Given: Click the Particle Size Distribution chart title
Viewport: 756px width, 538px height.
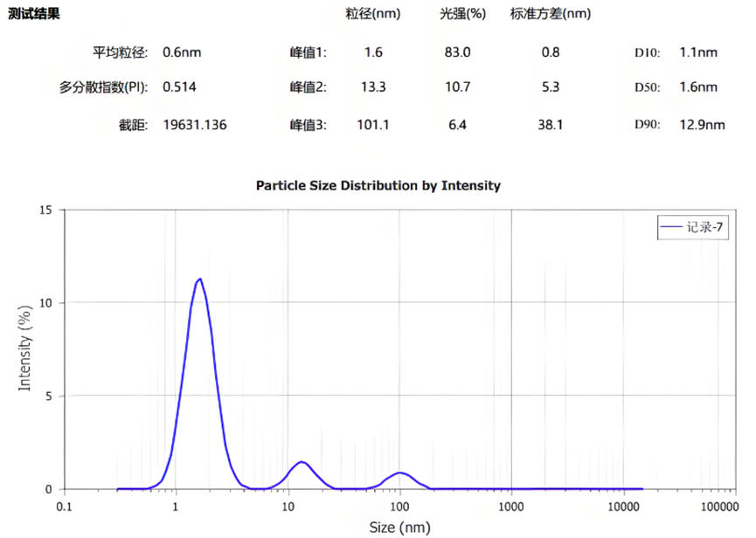Looking at the screenshot, I should pyautogui.click(x=378, y=185).
